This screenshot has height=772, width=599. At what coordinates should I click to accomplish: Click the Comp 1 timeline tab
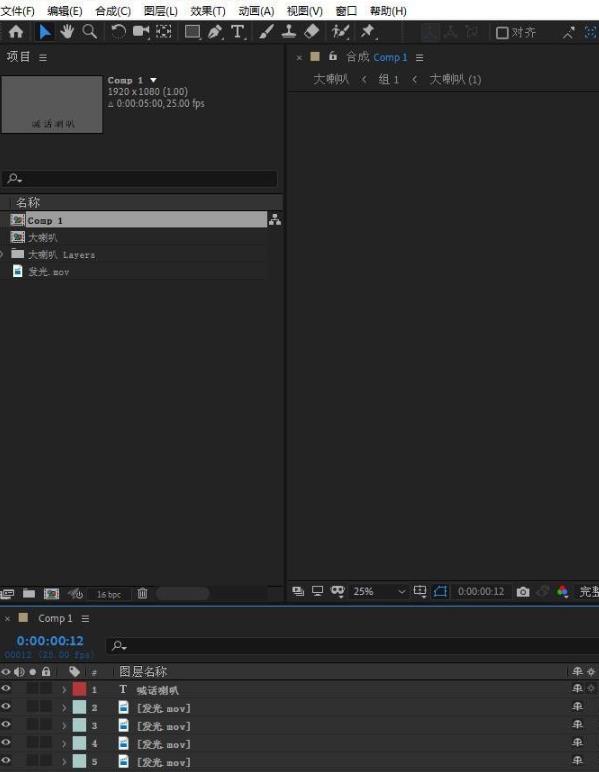55,618
